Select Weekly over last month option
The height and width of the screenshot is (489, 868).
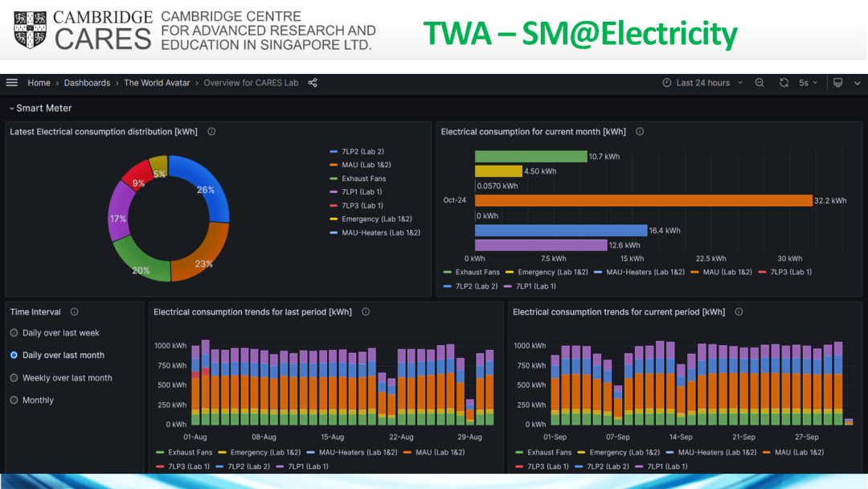[x=61, y=378]
